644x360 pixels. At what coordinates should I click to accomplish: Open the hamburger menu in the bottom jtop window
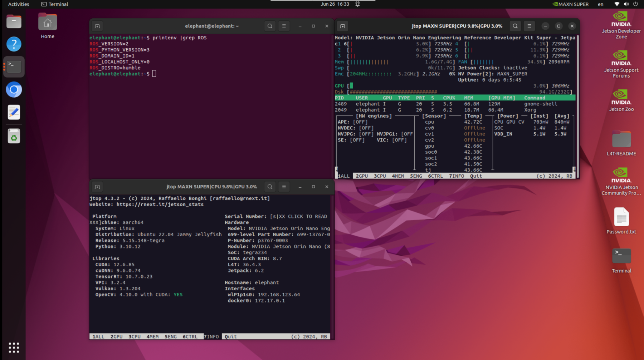click(284, 187)
